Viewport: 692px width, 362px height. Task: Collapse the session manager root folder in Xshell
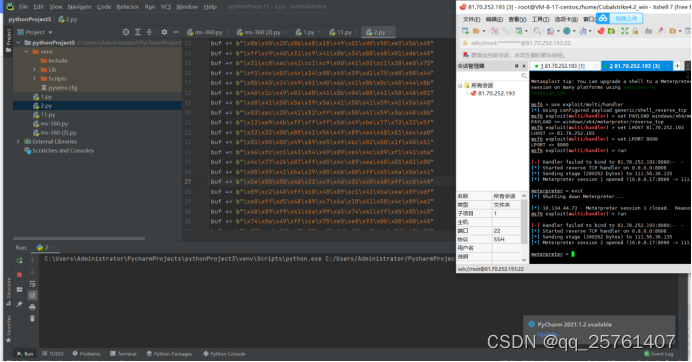(x=460, y=85)
